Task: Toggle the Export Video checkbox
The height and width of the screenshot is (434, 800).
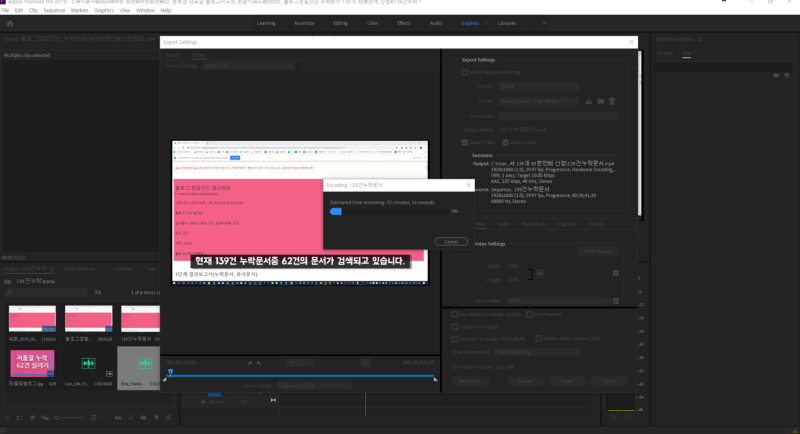Action: click(465, 143)
